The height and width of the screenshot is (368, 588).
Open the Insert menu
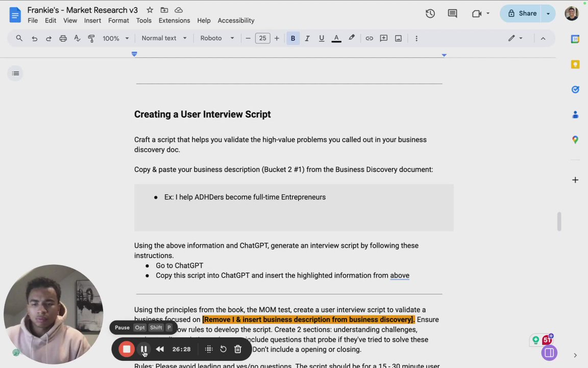[92, 20]
